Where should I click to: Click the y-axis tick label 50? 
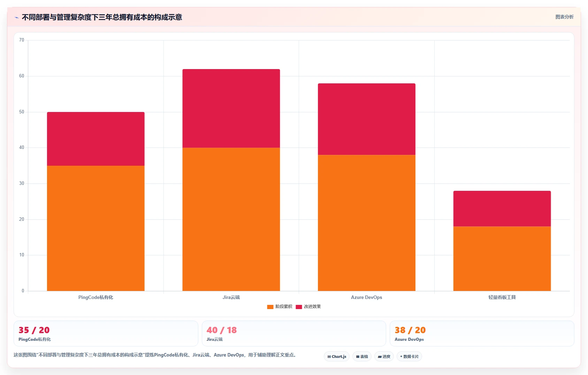tap(22, 112)
